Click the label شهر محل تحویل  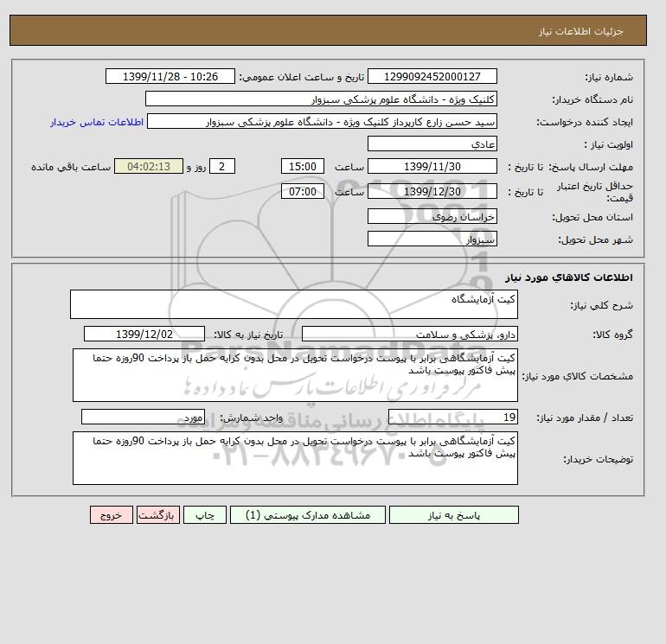(595, 239)
